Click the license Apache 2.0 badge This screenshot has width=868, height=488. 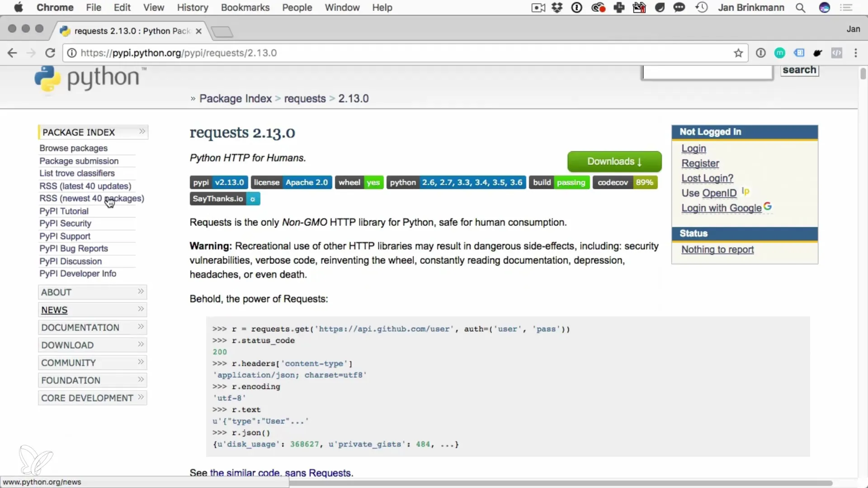pos(291,183)
